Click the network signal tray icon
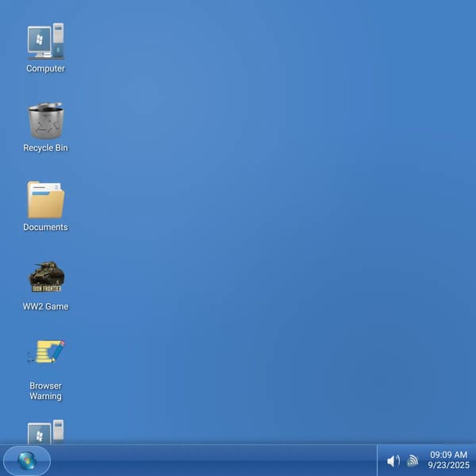The image size is (476, 476). point(413,460)
